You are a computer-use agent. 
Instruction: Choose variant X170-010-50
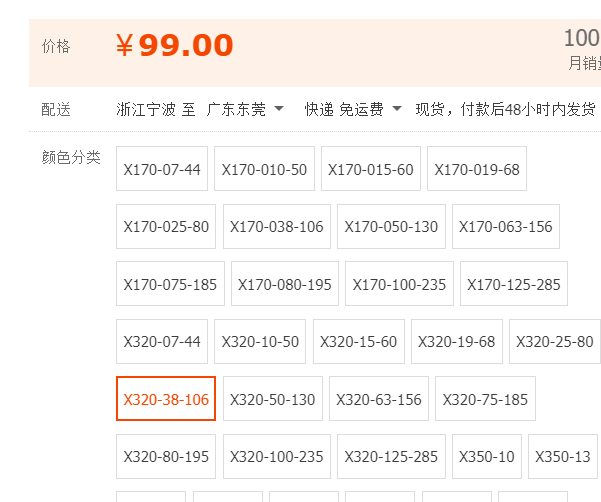point(264,169)
